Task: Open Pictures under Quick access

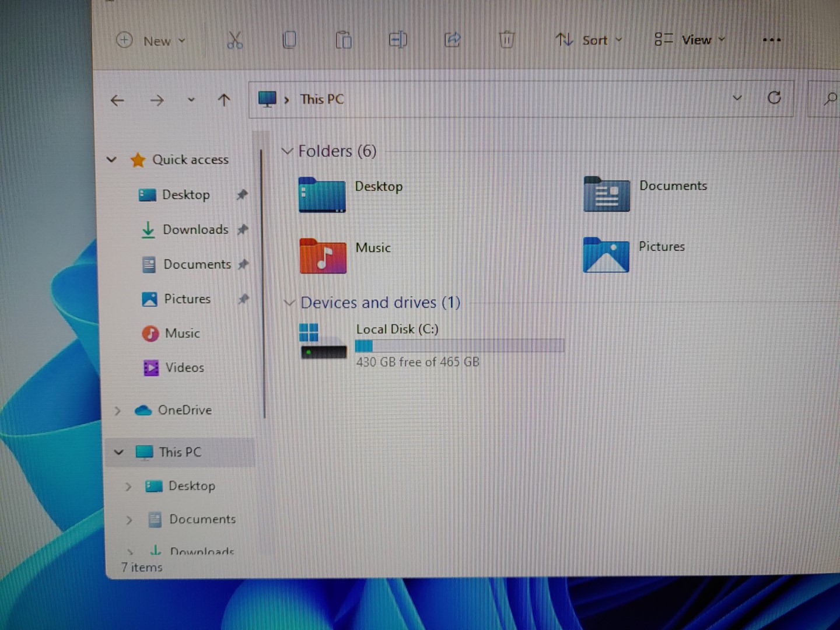Action: pos(187,299)
